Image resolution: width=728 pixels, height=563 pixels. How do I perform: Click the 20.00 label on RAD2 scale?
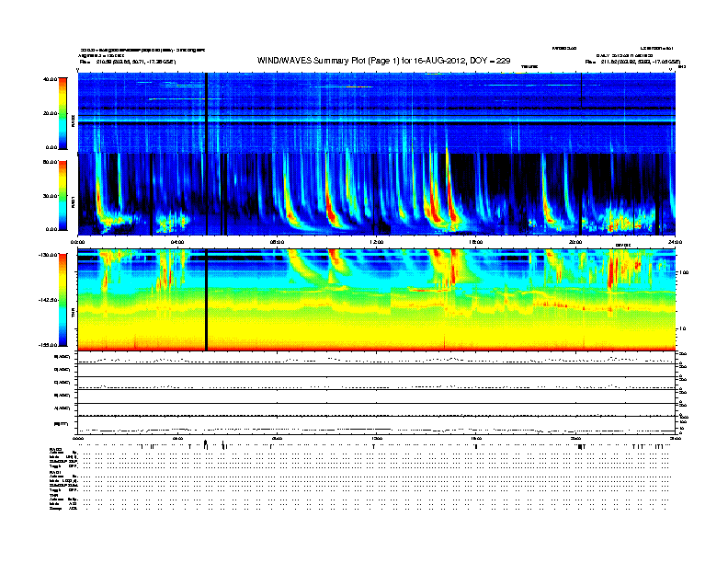coord(51,113)
